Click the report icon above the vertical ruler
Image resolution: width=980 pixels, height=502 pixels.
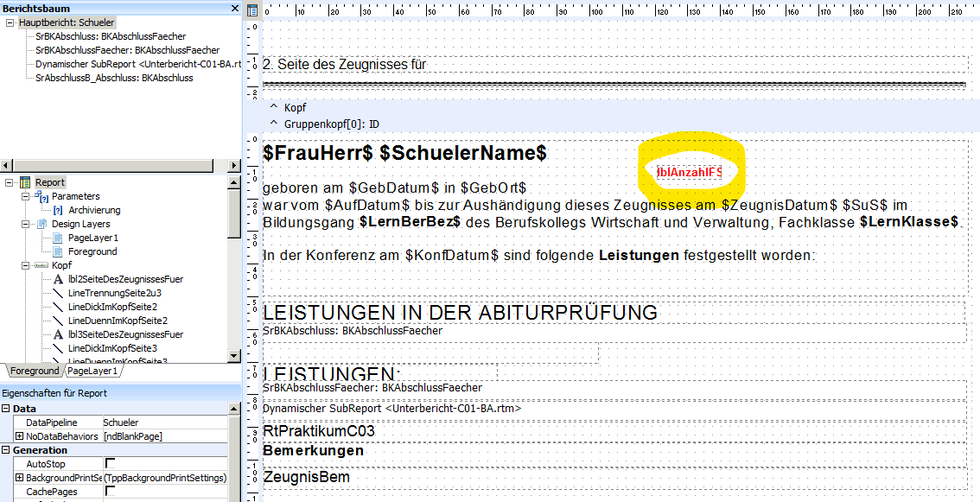[252, 11]
